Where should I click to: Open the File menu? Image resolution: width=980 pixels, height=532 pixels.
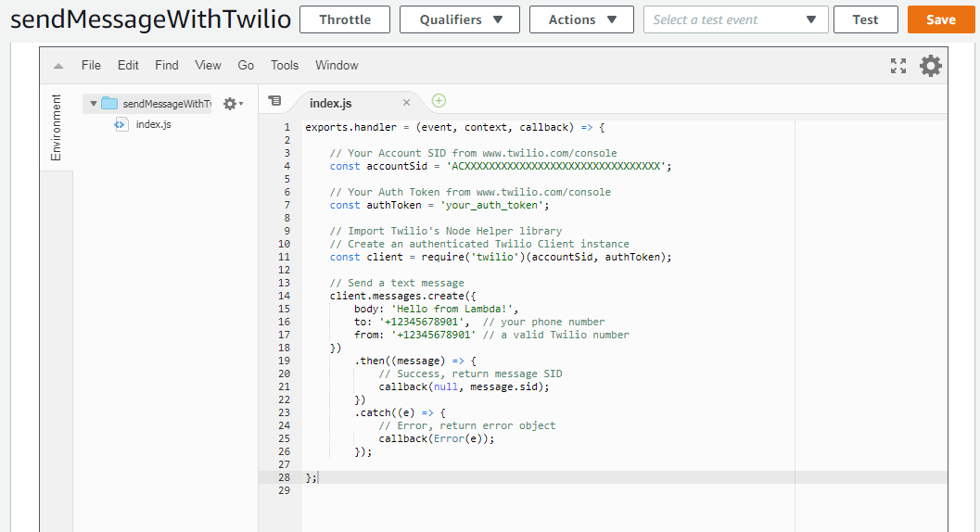91,65
